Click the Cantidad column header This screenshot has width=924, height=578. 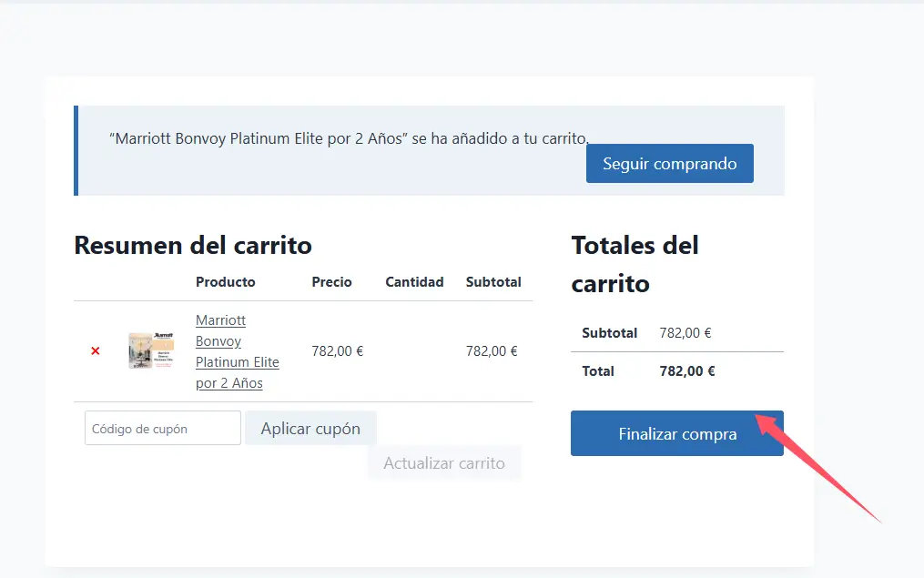(x=414, y=282)
